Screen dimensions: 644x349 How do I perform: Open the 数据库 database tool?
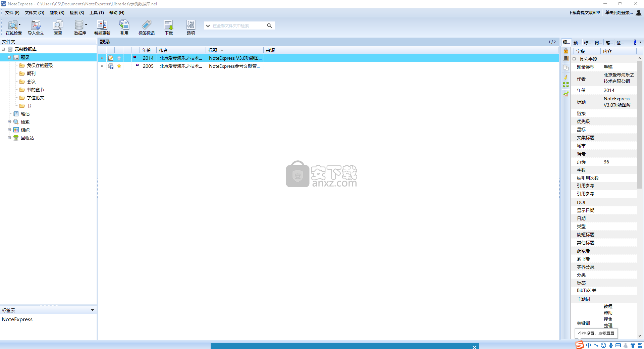(x=80, y=27)
